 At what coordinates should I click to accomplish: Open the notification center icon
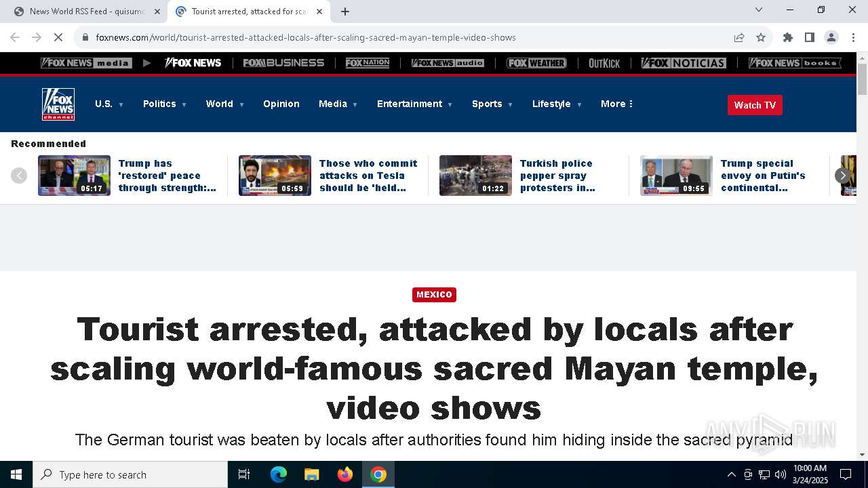click(846, 474)
